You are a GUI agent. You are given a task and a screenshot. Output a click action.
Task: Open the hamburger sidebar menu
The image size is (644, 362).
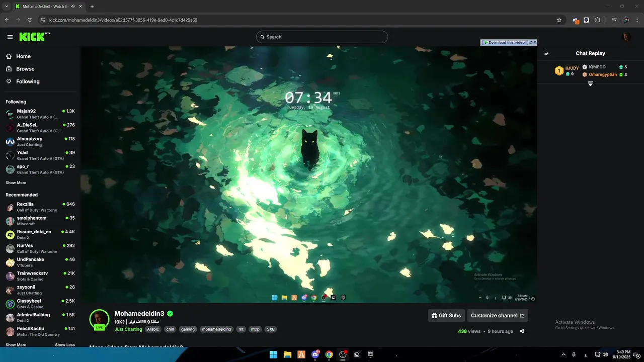(10, 37)
